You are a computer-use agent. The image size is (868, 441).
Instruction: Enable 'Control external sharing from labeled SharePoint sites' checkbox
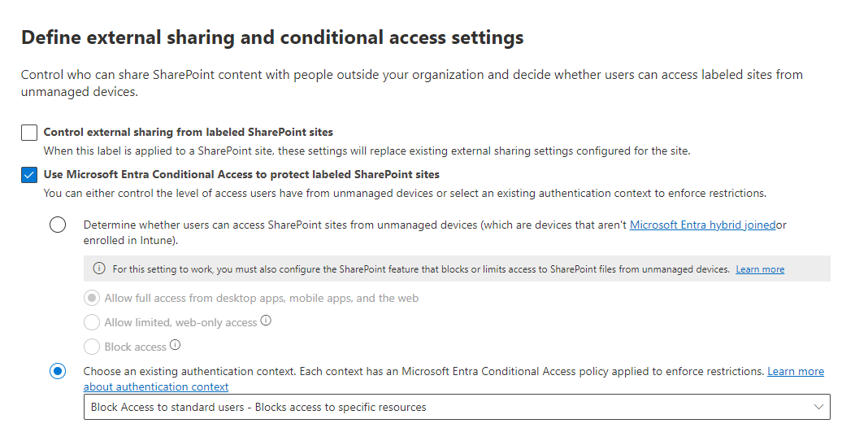point(29,133)
